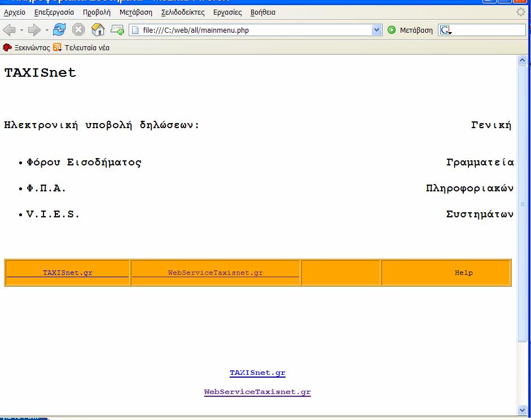Click WebServiceTaxisnet.gr link in orange table

[x=216, y=273]
